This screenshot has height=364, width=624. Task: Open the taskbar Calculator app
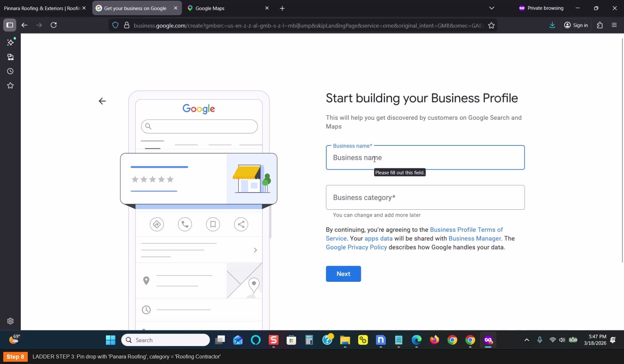[x=309, y=340]
